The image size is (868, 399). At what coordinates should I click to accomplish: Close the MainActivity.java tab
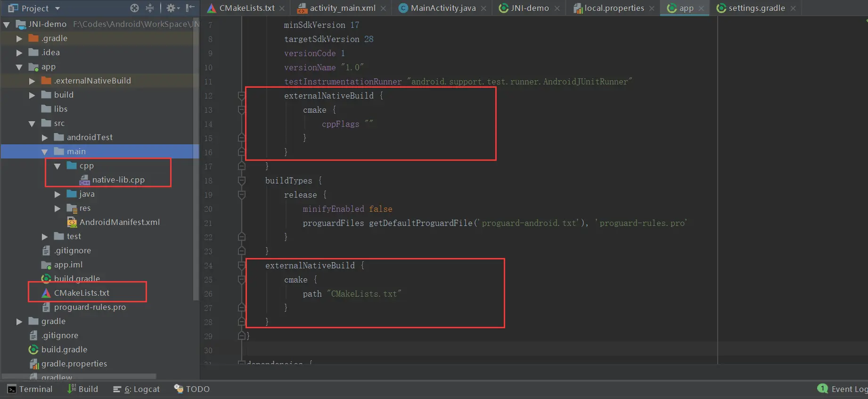pos(483,8)
